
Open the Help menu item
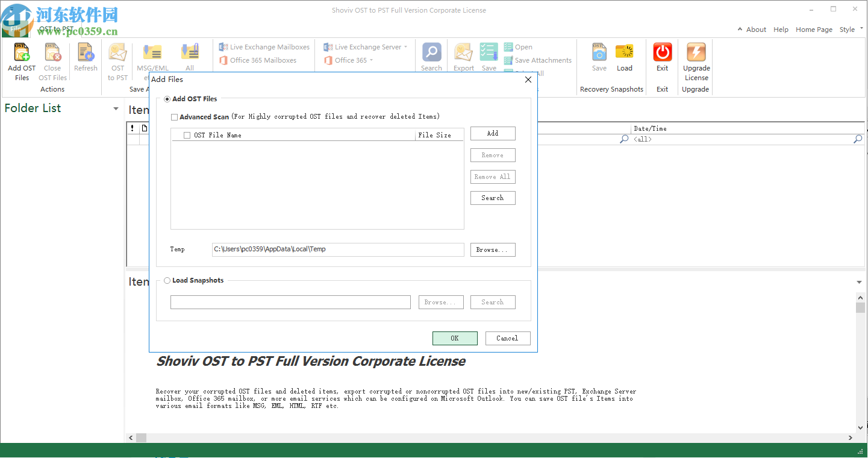(781, 30)
